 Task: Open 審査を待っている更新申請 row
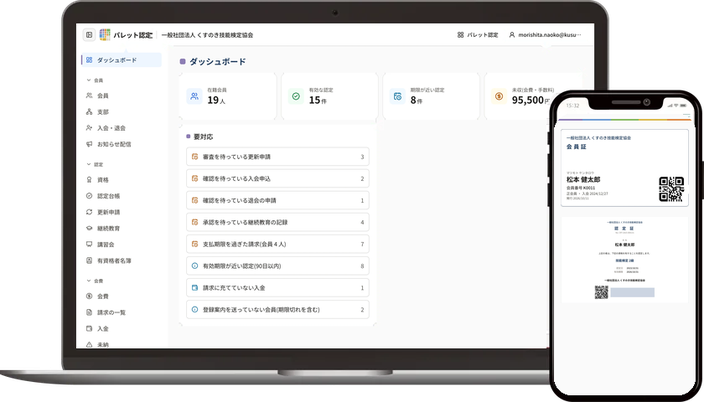(x=277, y=157)
